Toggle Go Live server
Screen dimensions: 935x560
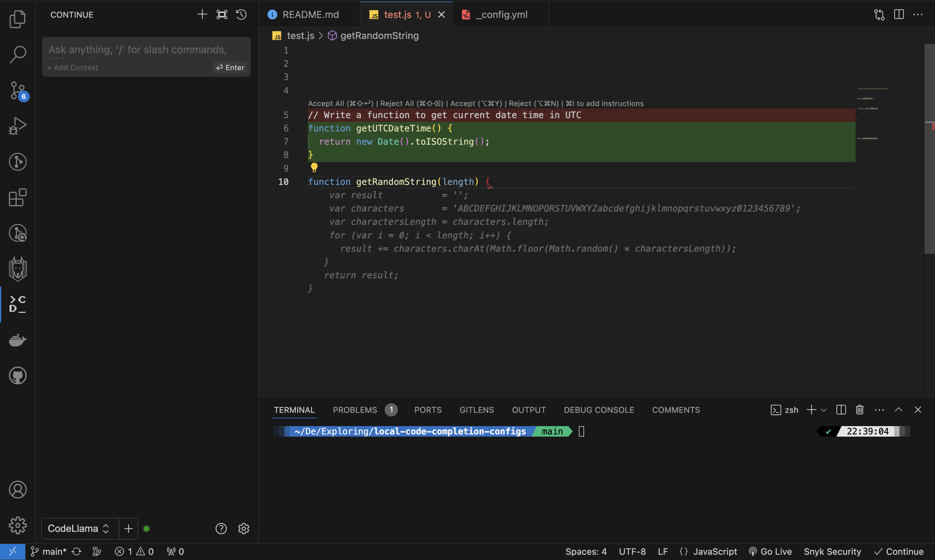coord(770,552)
